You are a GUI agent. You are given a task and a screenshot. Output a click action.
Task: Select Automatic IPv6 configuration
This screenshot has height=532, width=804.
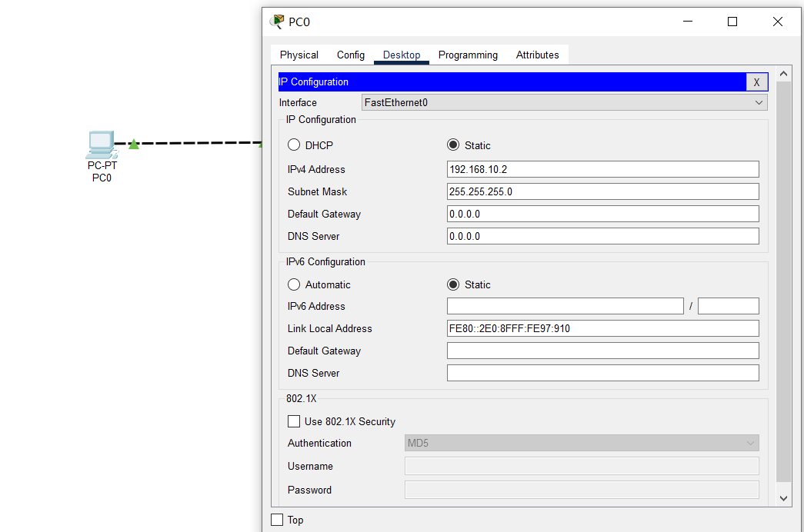click(293, 284)
